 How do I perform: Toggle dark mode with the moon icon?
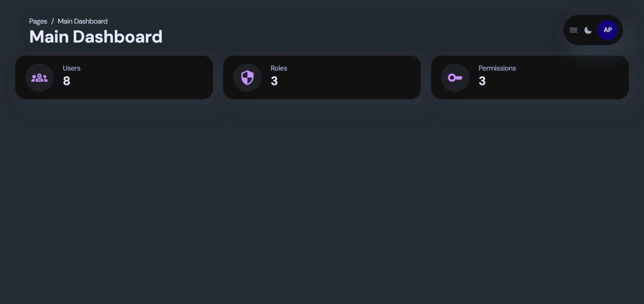(x=588, y=30)
